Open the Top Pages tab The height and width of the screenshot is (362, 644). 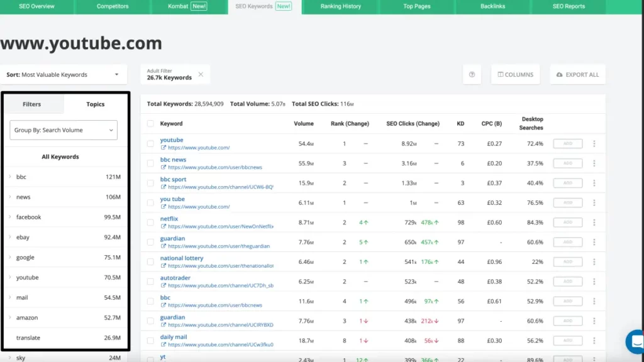pos(416,6)
